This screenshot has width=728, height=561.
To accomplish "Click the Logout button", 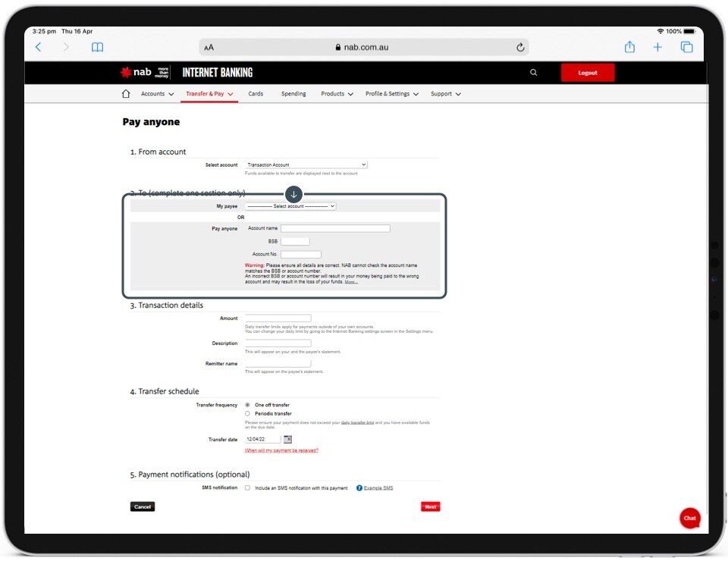I will tap(588, 73).
